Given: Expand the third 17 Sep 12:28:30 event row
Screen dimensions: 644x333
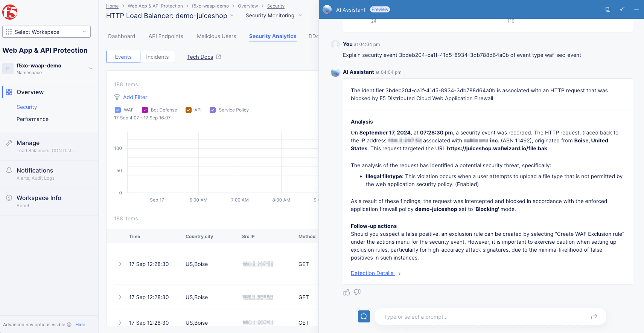Looking at the screenshot, I should pos(120,323).
